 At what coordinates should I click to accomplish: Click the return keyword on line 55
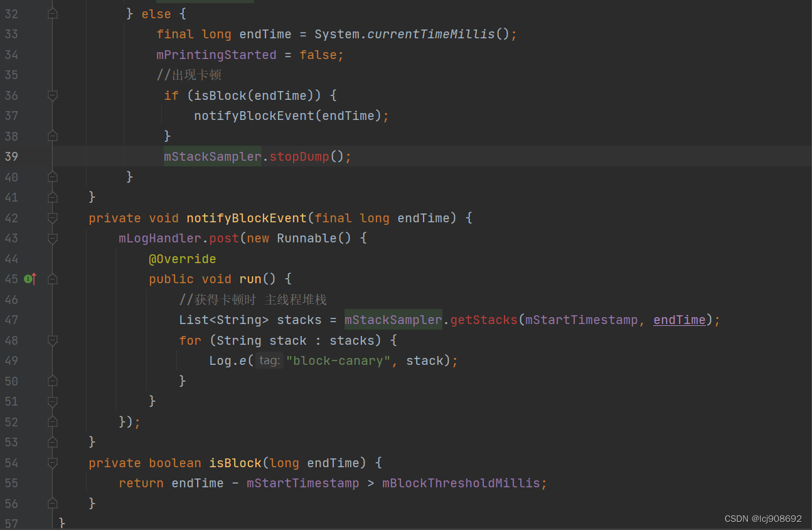(141, 483)
